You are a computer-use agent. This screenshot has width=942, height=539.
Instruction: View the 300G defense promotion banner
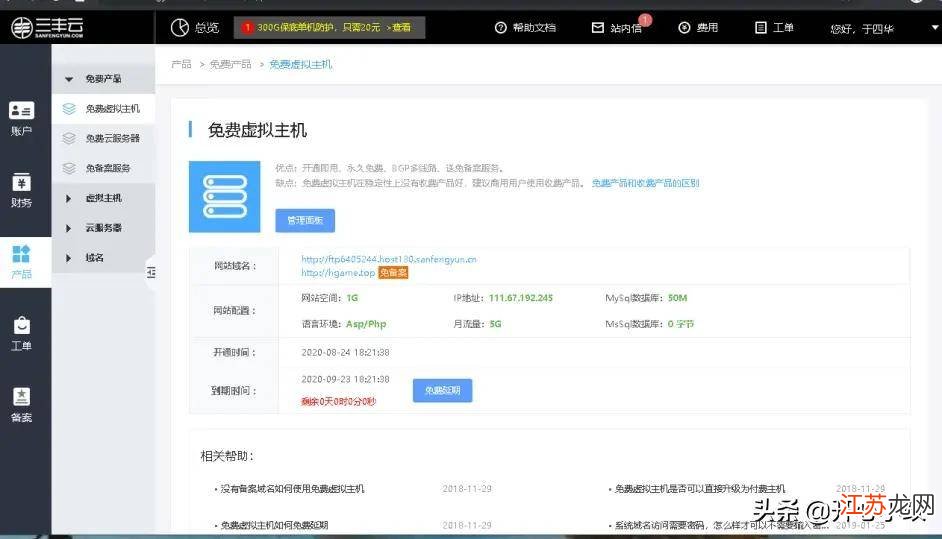[329, 28]
